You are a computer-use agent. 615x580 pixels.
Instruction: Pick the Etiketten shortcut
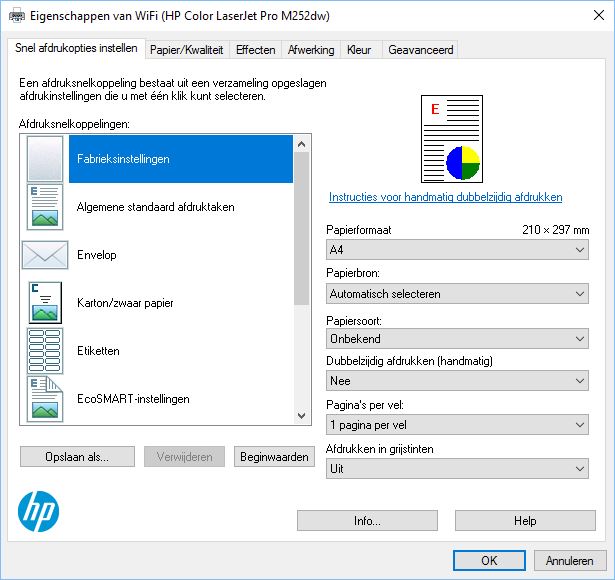pyautogui.click(x=181, y=351)
